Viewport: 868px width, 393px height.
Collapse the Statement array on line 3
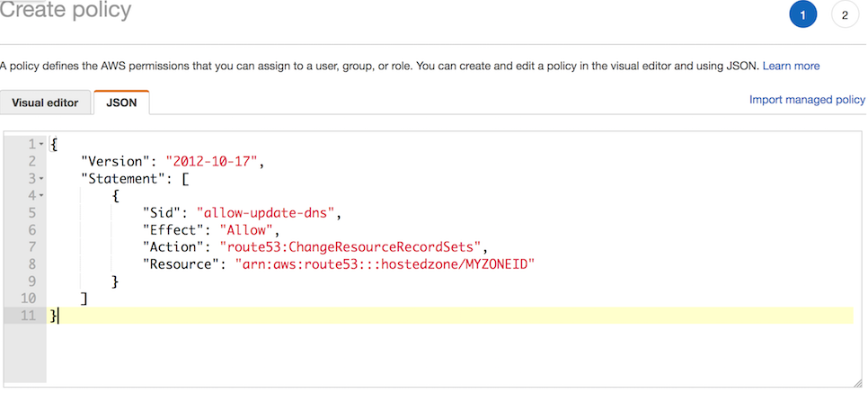coord(41,179)
